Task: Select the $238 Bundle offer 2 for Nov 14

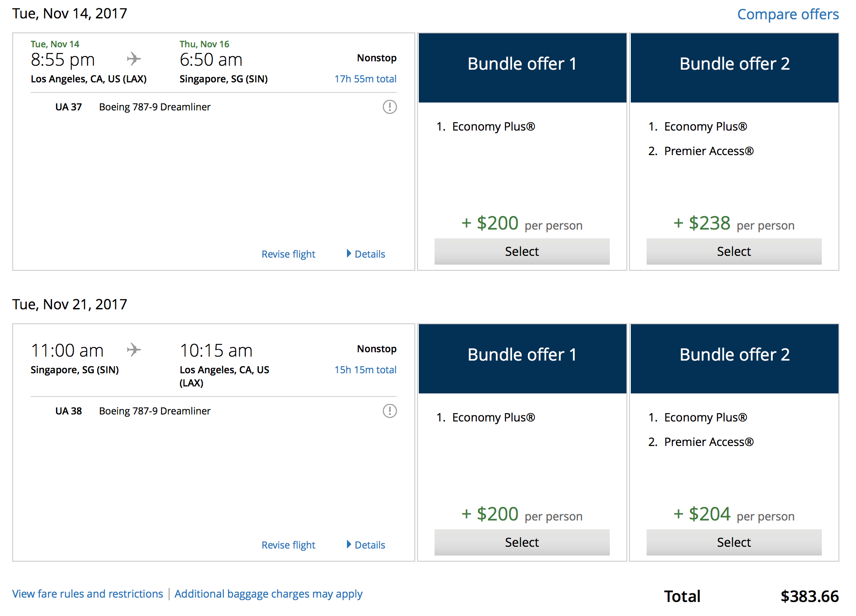Action: point(734,251)
